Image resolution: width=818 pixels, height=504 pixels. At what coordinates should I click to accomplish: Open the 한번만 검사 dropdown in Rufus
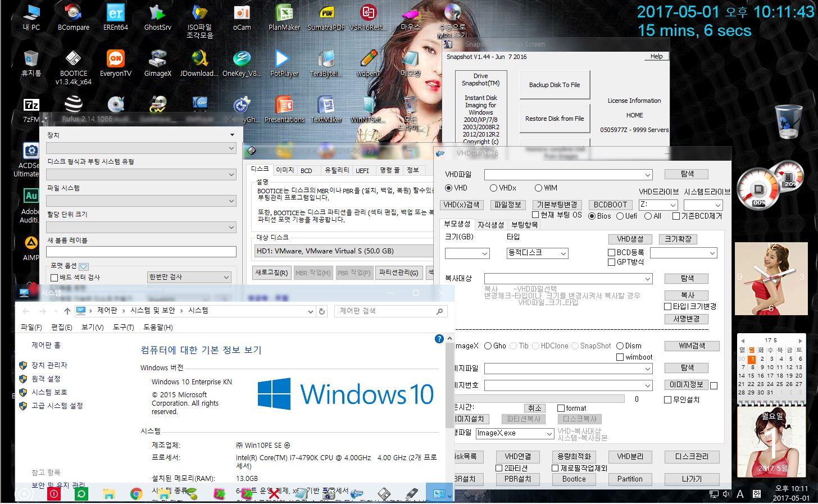[189, 277]
